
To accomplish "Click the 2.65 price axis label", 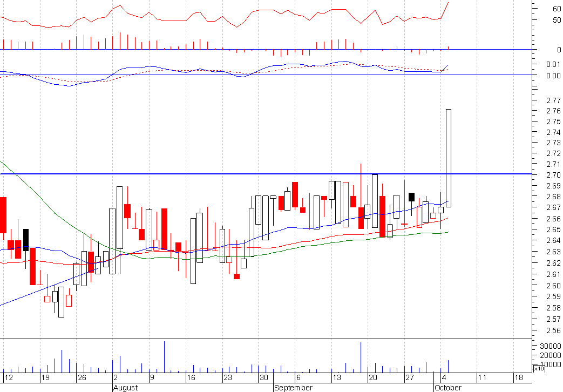I will click(x=553, y=229).
